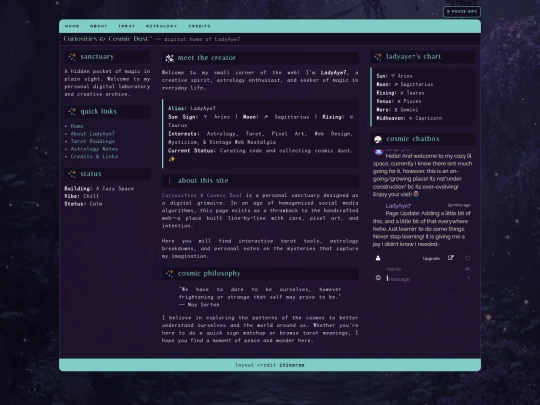Click the 'Venus: Pisces' chart entry
540x405 pixels.
(x=398, y=101)
